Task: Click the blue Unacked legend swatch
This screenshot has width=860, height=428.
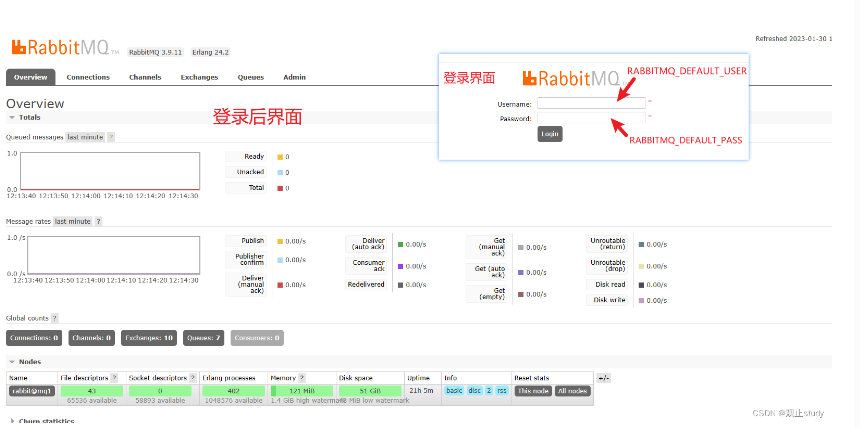Action: (x=280, y=172)
